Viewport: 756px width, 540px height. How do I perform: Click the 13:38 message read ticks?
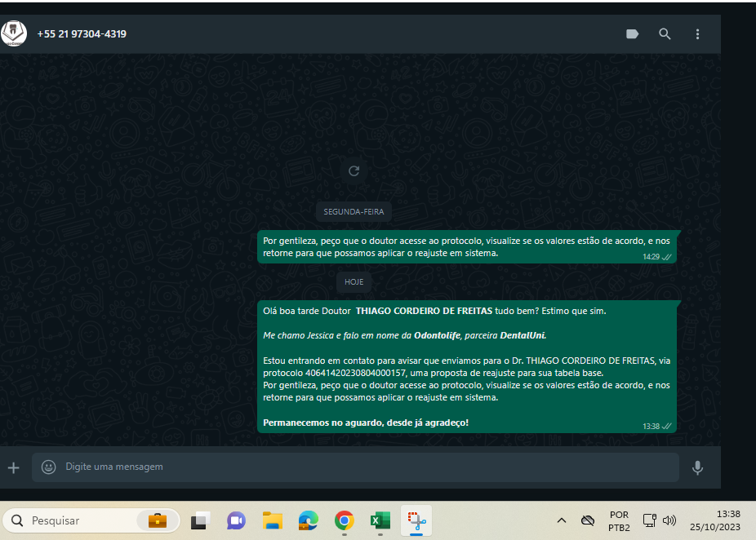[667, 427]
